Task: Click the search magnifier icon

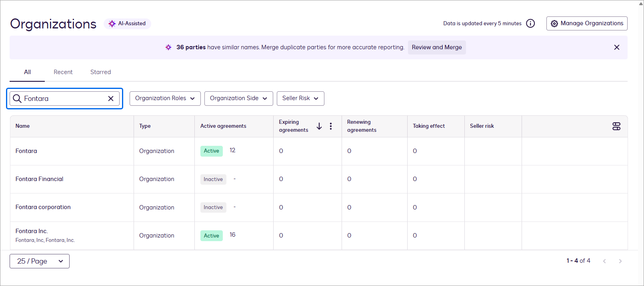Action: point(17,99)
